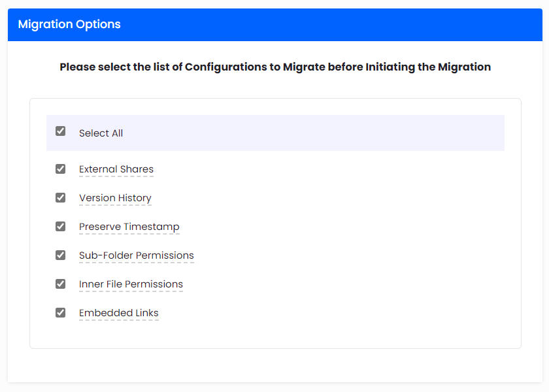The height and width of the screenshot is (392, 549).
Task: Click the word Configurations in the heading
Action: (226, 67)
